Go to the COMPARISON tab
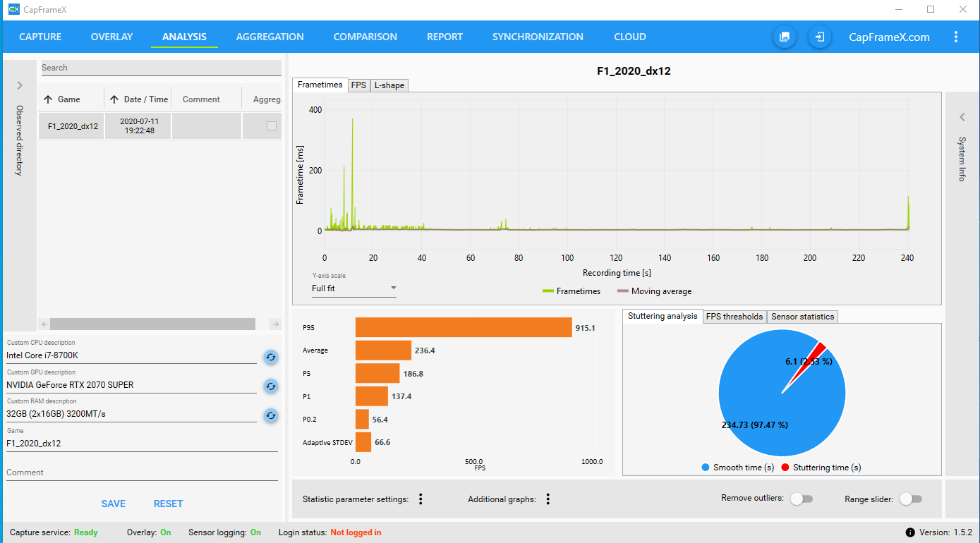Screen dimensions: 980x543 (365, 37)
